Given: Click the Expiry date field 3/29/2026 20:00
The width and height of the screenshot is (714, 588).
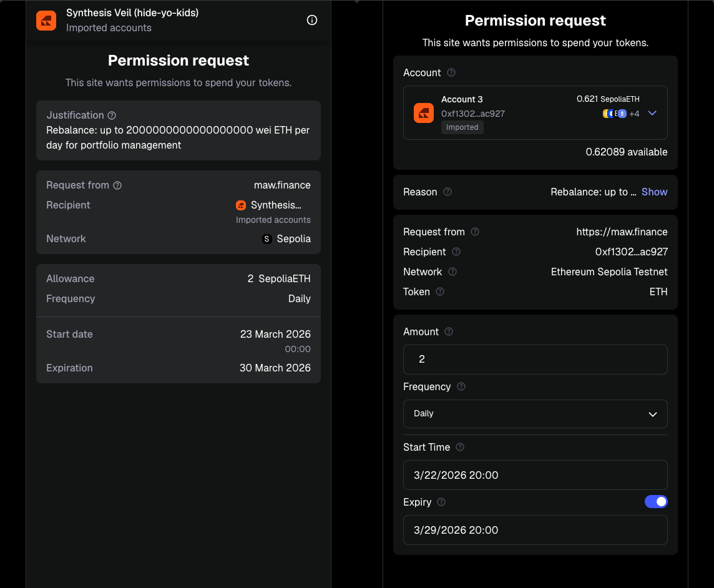Looking at the screenshot, I should (535, 530).
